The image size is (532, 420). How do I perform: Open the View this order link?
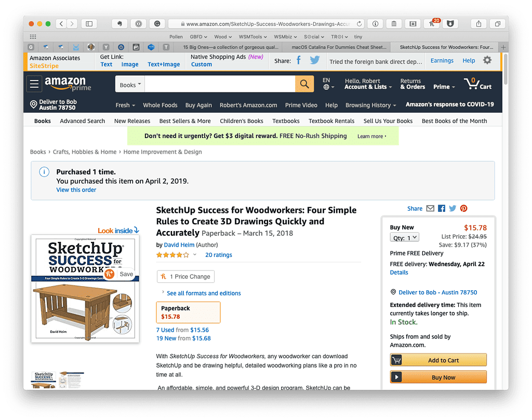[76, 190]
